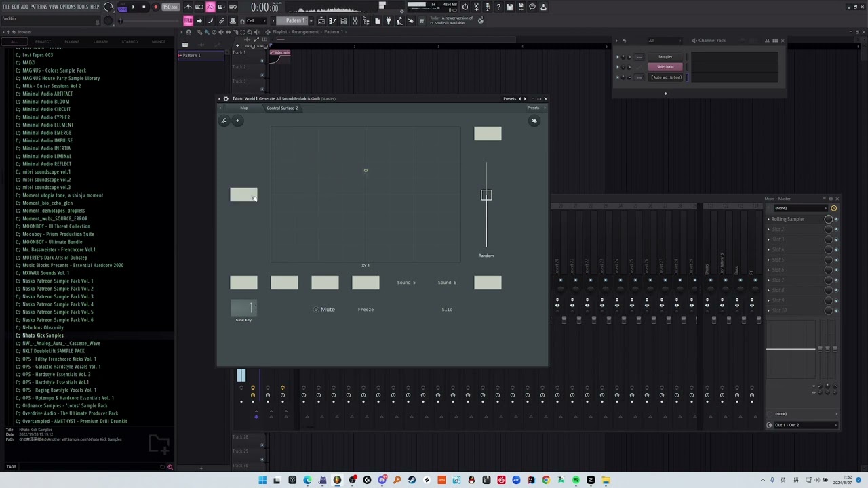Open the PLUGINS tab in the browser
The width and height of the screenshot is (868, 488).
click(x=72, y=42)
